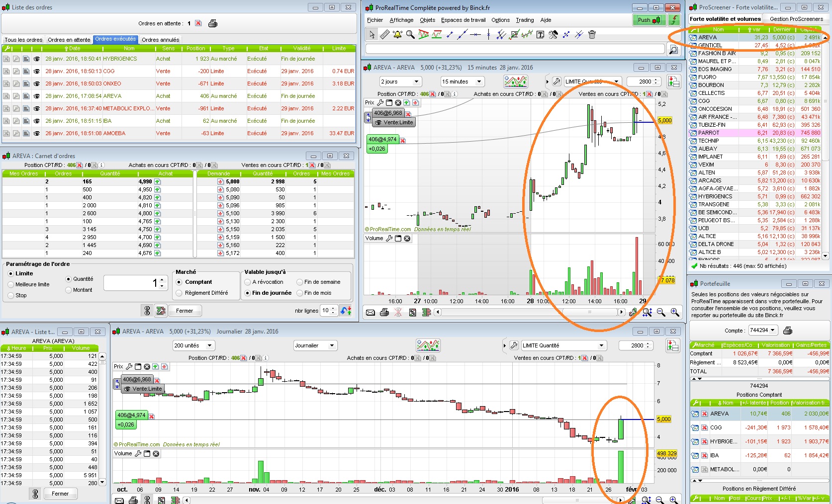This screenshot has height=504, width=832.
Task: Click the printer icon in Liste des ordres
Action: (x=212, y=23)
